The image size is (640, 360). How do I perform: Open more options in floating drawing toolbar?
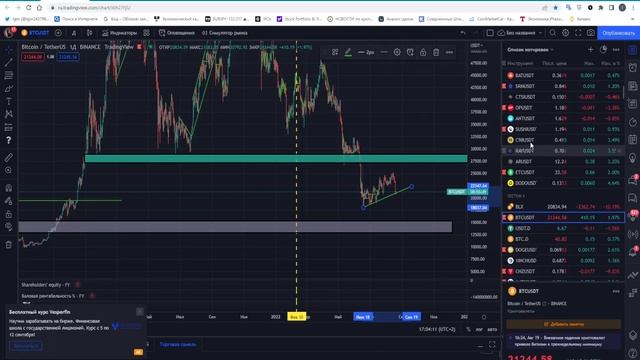point(449,52)
